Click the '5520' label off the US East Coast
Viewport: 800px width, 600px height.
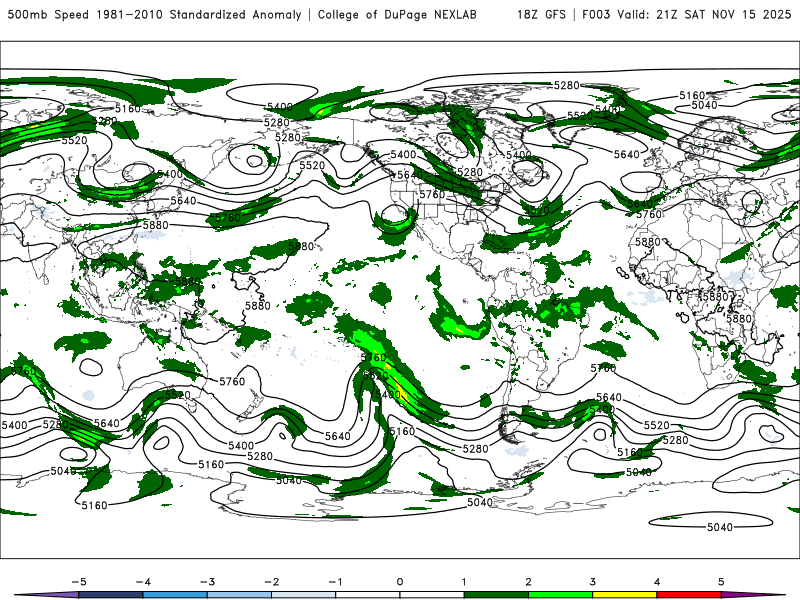coord(536,210)
